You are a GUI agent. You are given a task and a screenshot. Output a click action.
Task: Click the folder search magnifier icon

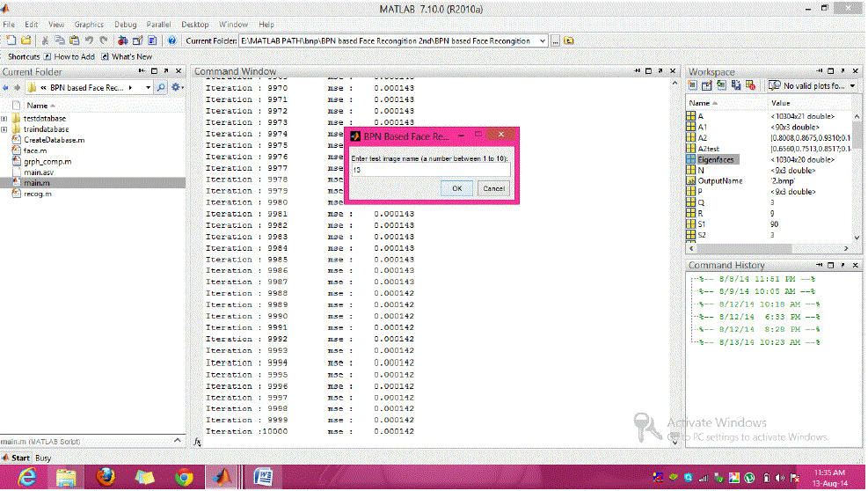161,88
